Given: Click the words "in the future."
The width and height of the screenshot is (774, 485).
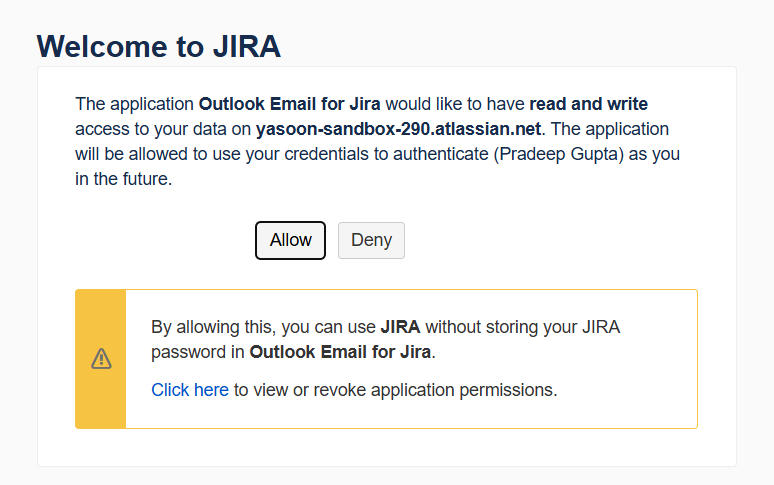Looking at the screenshot, I should tap(124, 181).
